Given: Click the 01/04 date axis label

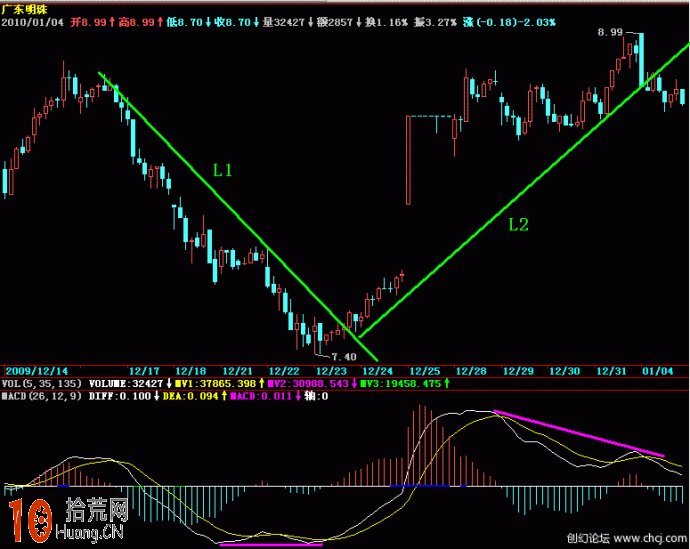Looking at the screenshot, I should [x=658, y=371].
